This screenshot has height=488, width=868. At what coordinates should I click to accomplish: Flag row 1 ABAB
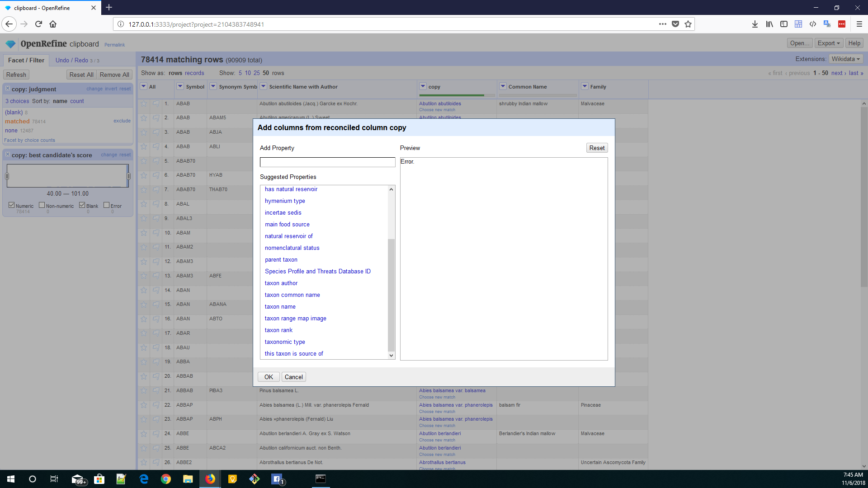(x=156, y=104)
